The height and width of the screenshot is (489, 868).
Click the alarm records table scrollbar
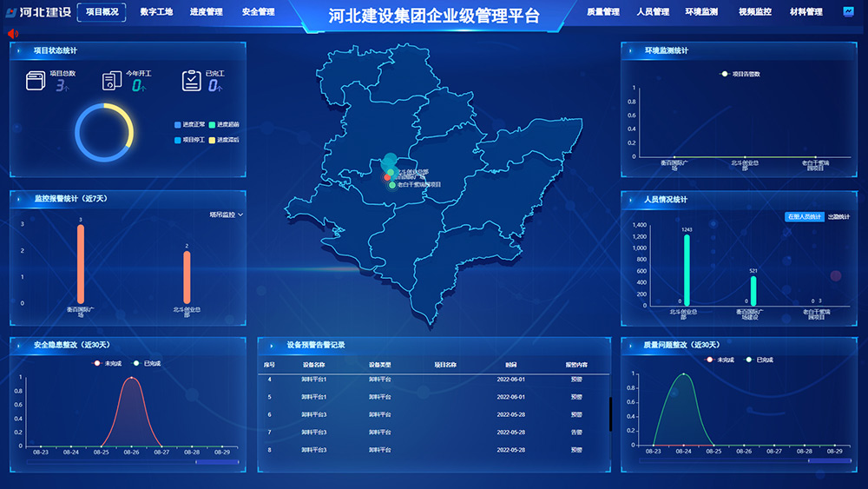610,413
